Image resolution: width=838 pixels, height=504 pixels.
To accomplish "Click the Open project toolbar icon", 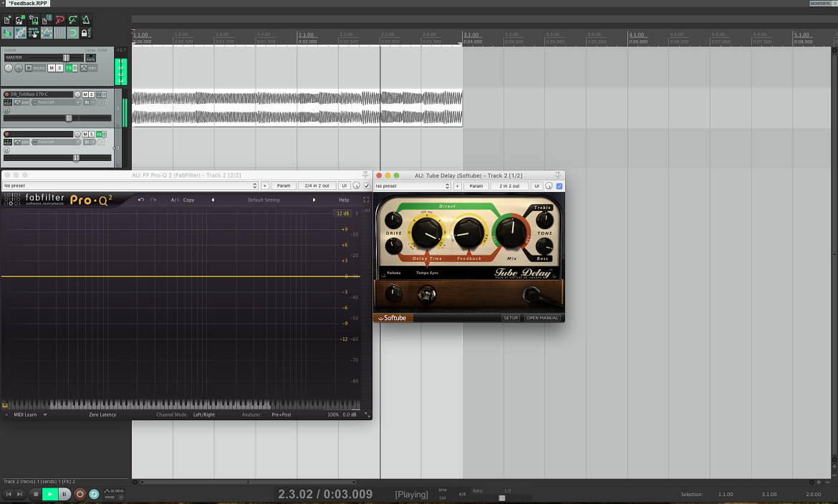I will pos(20,20).
